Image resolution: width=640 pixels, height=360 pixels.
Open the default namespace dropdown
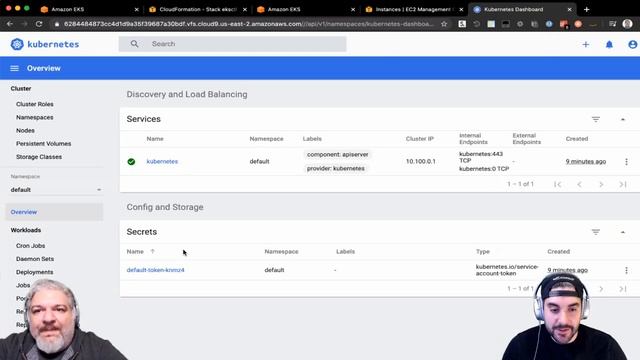(x=56, y=190)
